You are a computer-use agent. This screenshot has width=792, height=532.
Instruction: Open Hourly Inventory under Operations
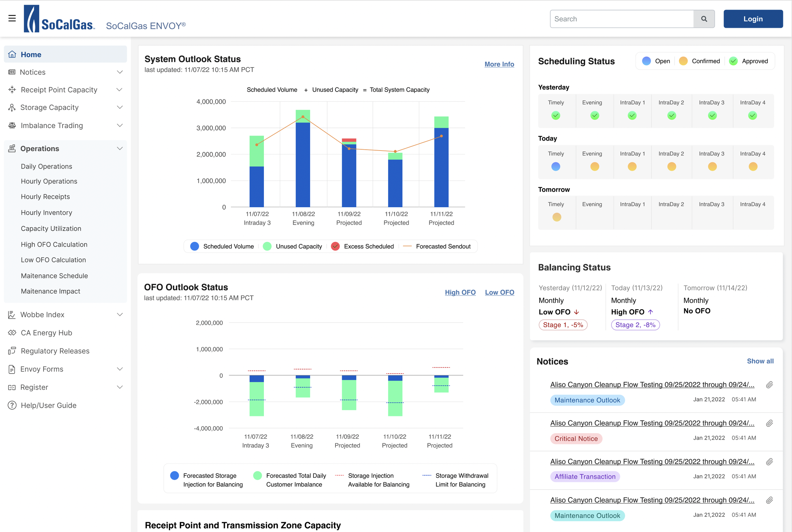(47, 213)
